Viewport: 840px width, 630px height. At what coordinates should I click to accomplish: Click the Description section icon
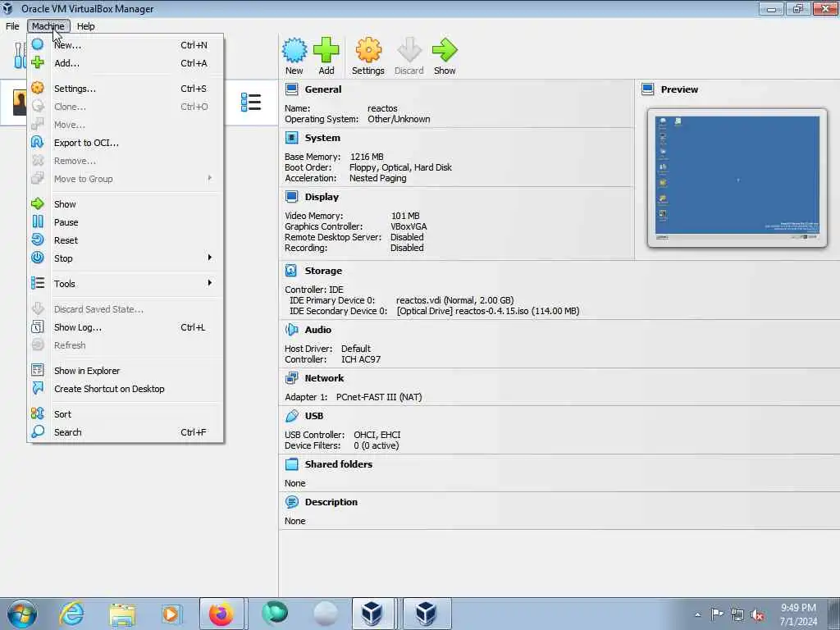[291, 502]
